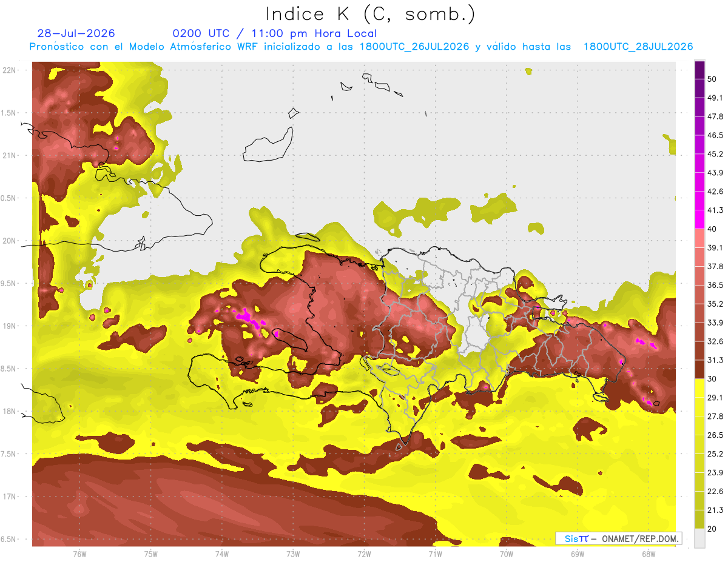Image resolution: width=728 pixels, height=562 pixels.
Task: Click the longitude label '74W'
Action: click(222, 554)
